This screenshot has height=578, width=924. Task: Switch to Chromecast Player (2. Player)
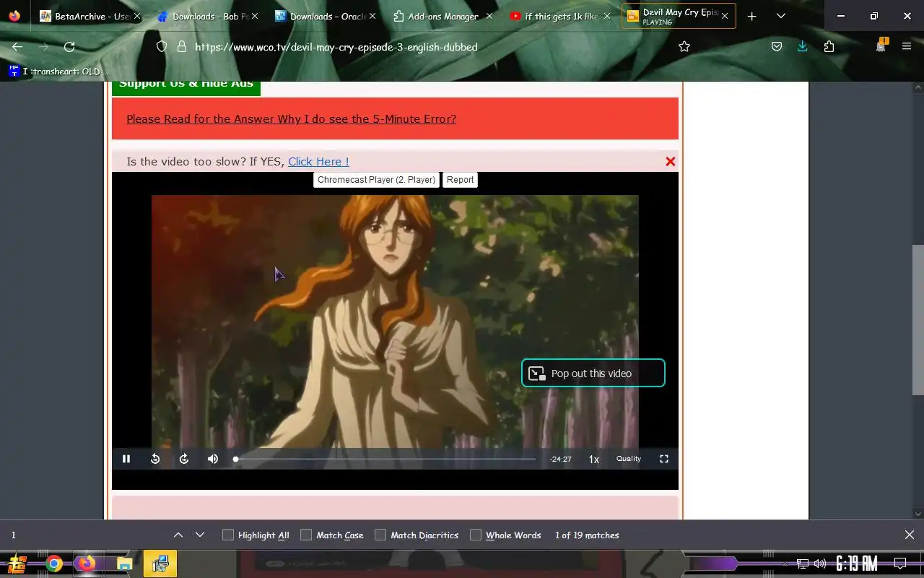pyautogui.click(x=377, y=180)
